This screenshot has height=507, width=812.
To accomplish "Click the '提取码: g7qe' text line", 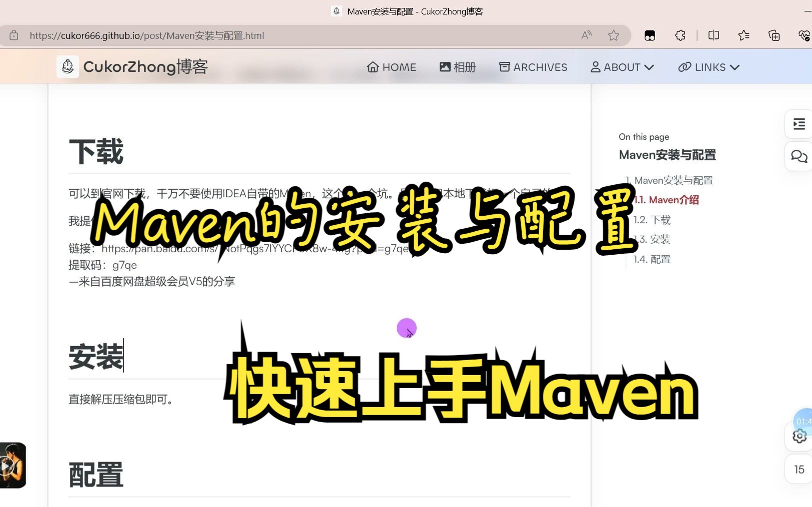I will [x=102, y=265].
